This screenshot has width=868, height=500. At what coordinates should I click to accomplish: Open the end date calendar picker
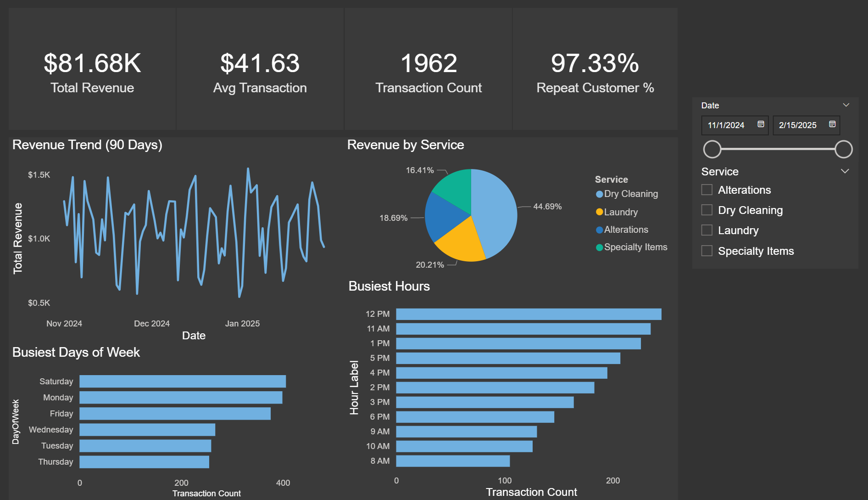[x=833, y=125]
